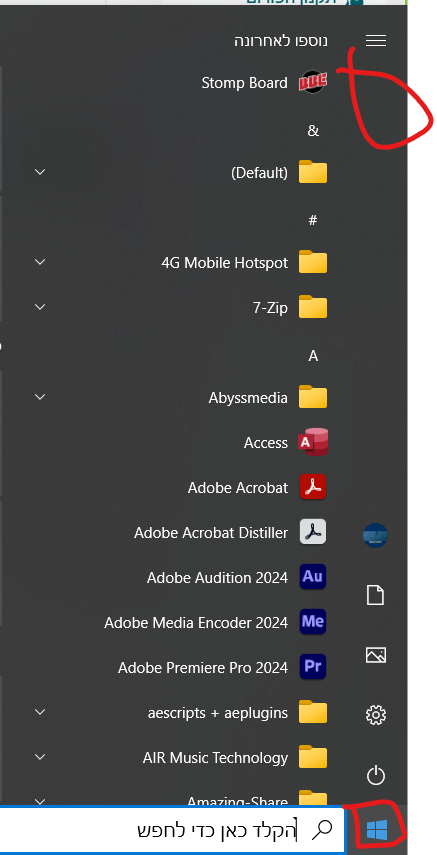Open the Pictures sidebar icon
437x855 pixels.
coord(375,654)
